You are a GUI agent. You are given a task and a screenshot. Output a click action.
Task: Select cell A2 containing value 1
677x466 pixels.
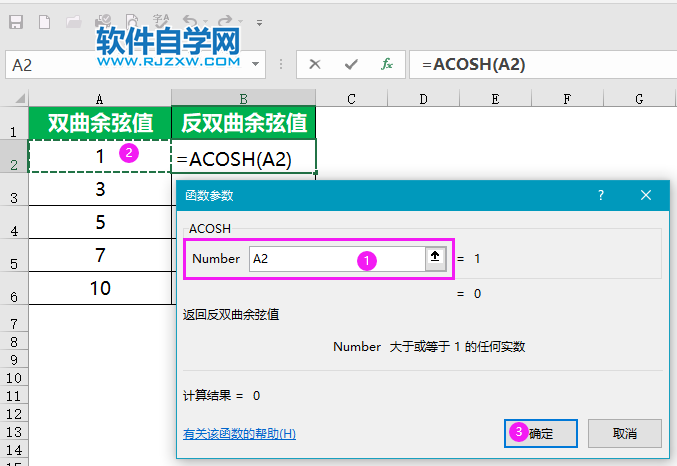(x=100, y=156)
